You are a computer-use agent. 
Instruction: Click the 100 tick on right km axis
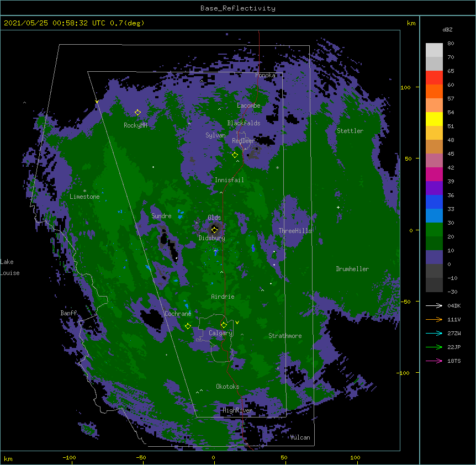point(405,87)
